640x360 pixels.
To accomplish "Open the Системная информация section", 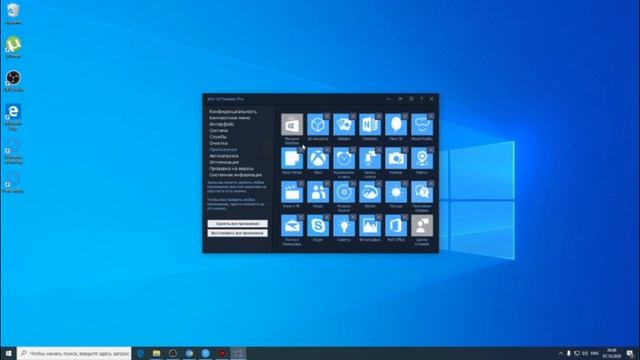I will coord(236,175).
